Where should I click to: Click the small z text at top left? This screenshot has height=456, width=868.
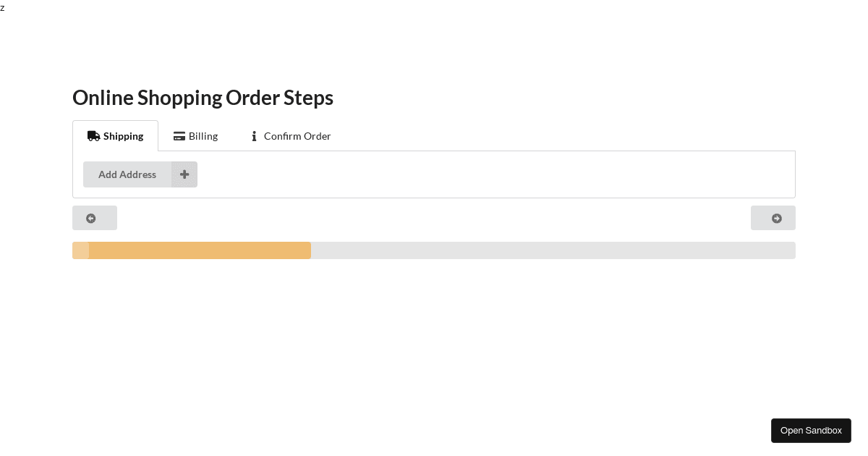tap(2, 8)
